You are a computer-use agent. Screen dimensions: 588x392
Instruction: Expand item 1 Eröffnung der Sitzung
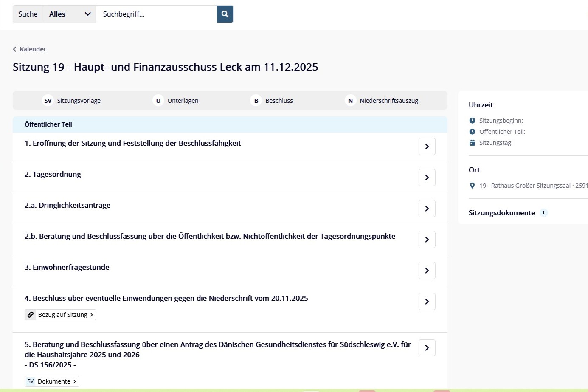[x=427, y=147]
